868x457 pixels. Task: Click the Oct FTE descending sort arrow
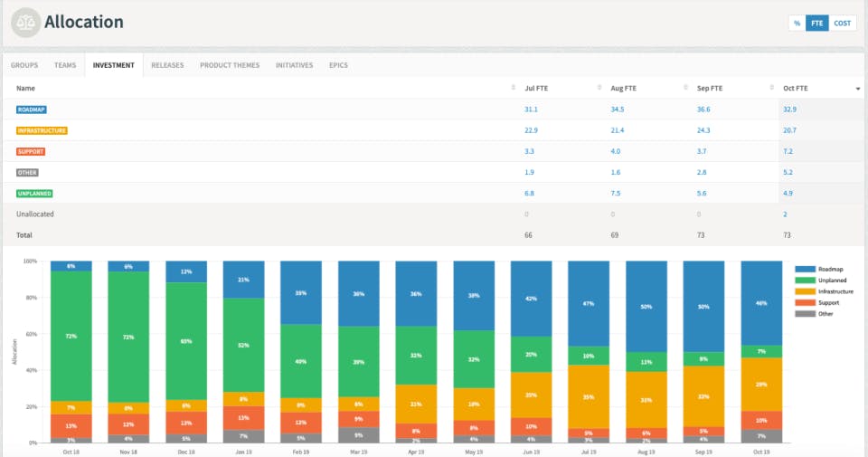pos(858,89)
